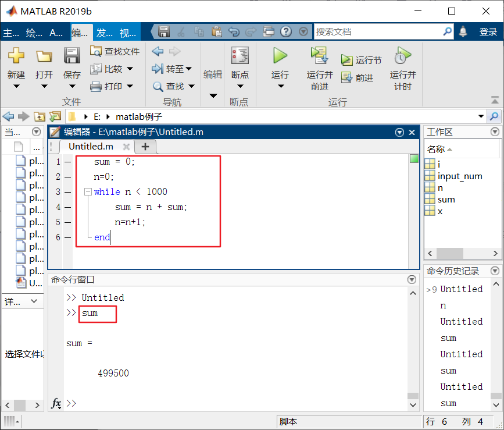This screenshot has height=430, width=504.
Task: Switch to the View (视...) ribbon tab
Action: click(128, 33)
